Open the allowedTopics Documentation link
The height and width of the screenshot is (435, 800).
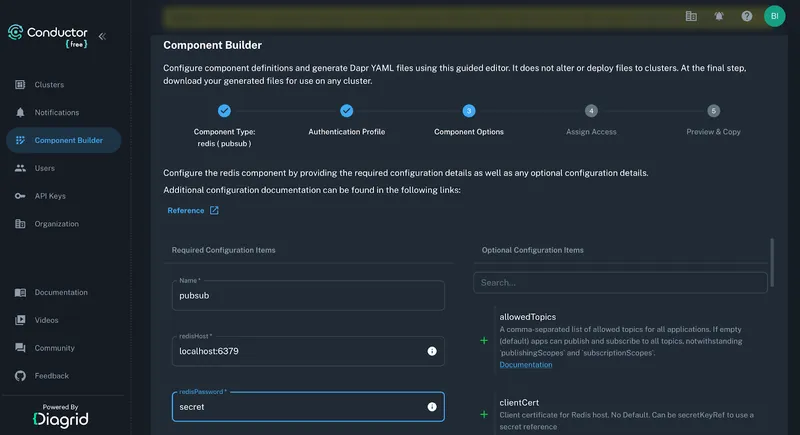tap(525, 365)
